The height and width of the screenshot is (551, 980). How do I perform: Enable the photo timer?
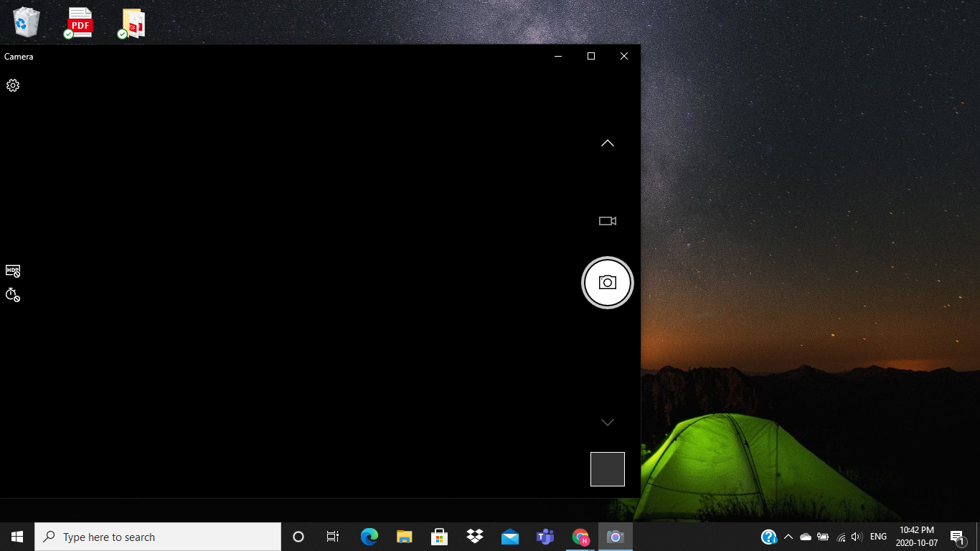(12, 295)
